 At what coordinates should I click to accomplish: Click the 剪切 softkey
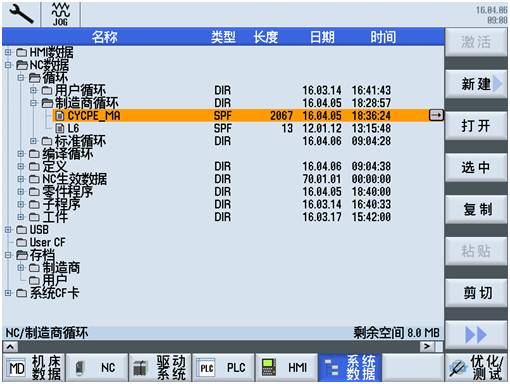coord(476,293)
